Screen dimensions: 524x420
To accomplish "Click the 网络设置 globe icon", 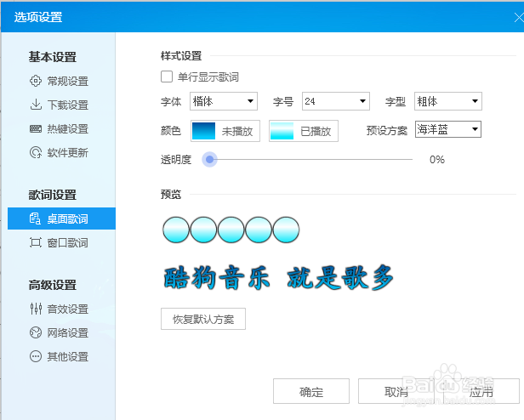I will coord(36,332).
